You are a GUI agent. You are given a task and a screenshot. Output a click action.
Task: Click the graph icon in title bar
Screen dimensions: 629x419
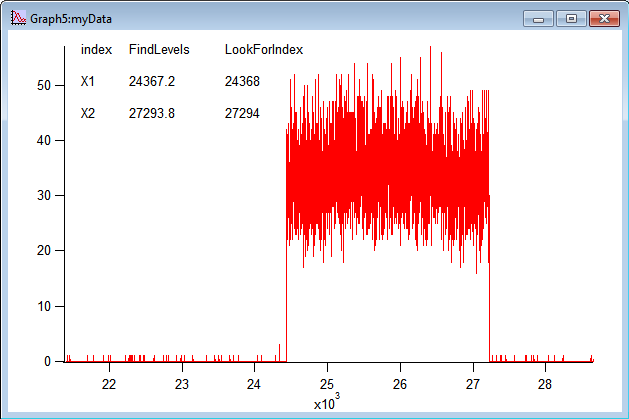pos(18,18)
